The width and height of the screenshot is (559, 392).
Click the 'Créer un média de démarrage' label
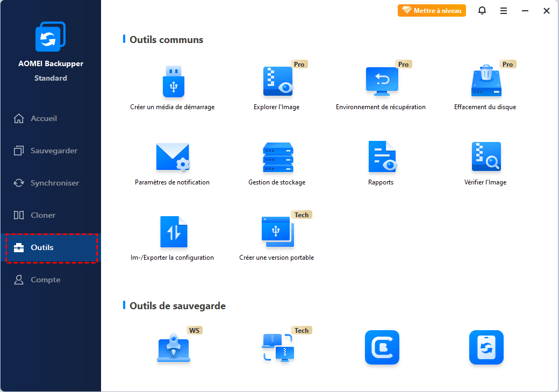click(x=173, y=107)
